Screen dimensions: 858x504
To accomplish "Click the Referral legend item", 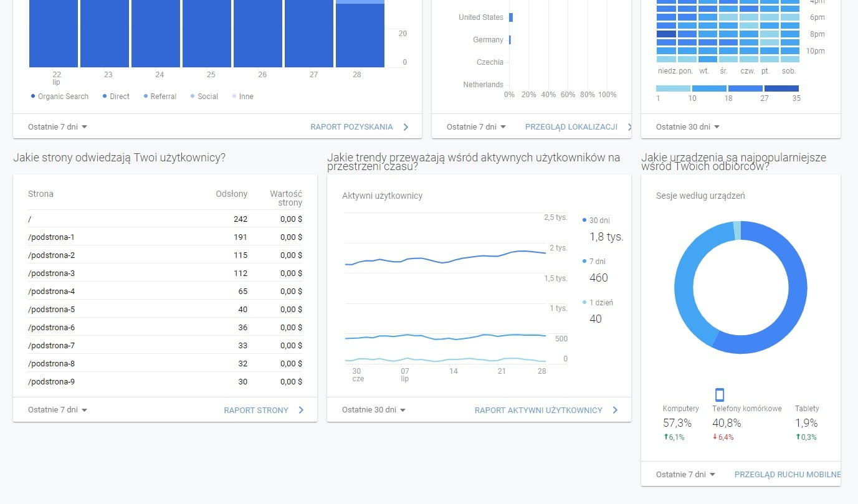I will (159, 97).
